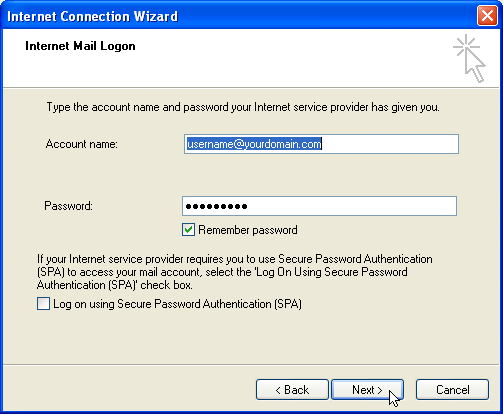Screen dimensions: 503x414
Task: Click the Log on using Secure Password Authentication label
Action: coord(177,304)
